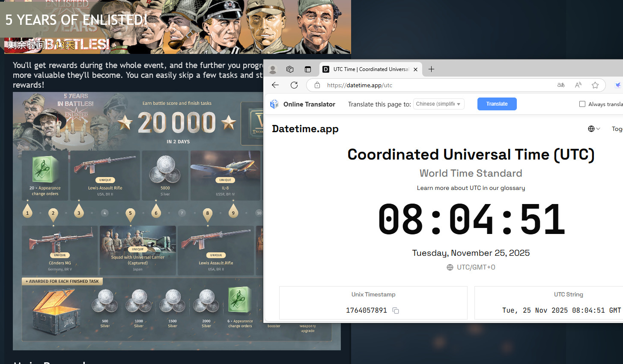The width and height of the screenshot is (623, 364).
Task: Open the tab actions menu icon
Action: tap(307, 69)
